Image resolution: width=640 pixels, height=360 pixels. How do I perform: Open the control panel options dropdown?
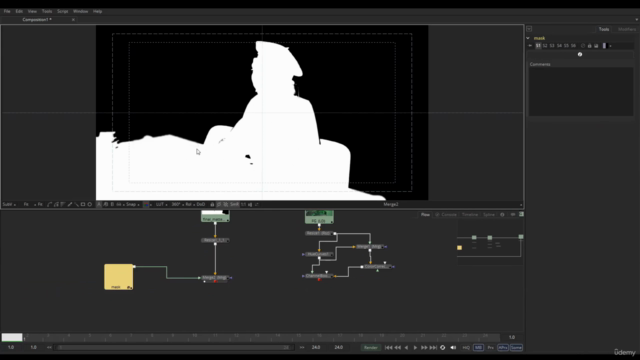pyautogui.click(x=529, y=29)
